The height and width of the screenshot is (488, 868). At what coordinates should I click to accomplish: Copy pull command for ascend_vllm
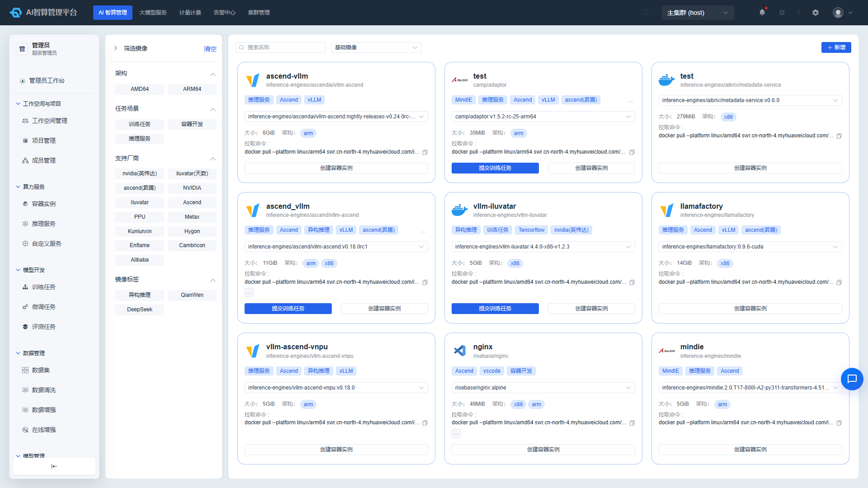(x=425, y=282)
